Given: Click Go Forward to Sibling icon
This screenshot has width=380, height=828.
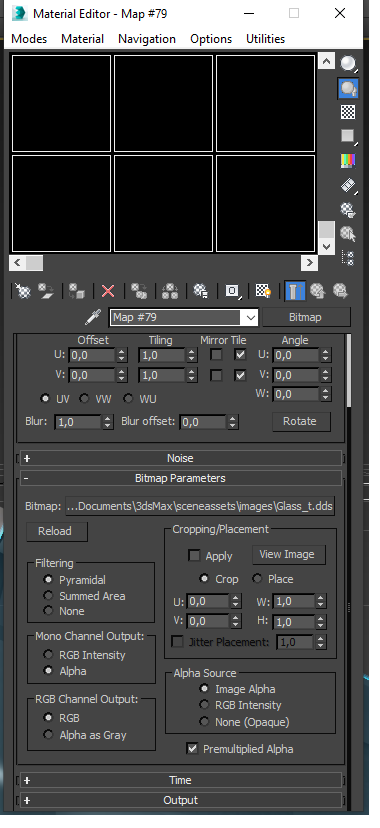Looking at the screenshot, I should tap(340, 291).
